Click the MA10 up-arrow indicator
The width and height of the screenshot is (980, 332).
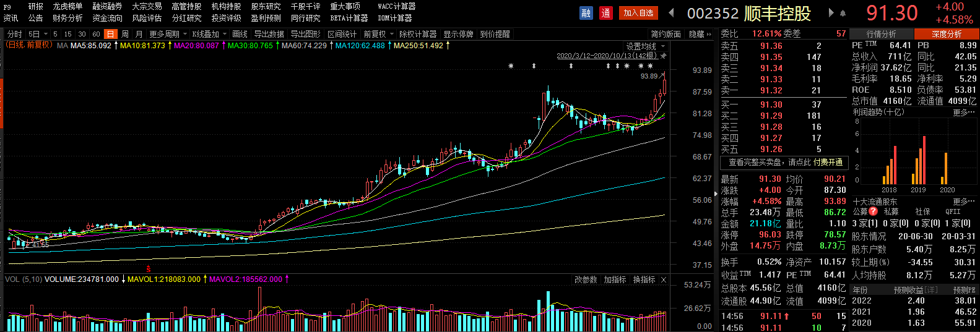170,45
